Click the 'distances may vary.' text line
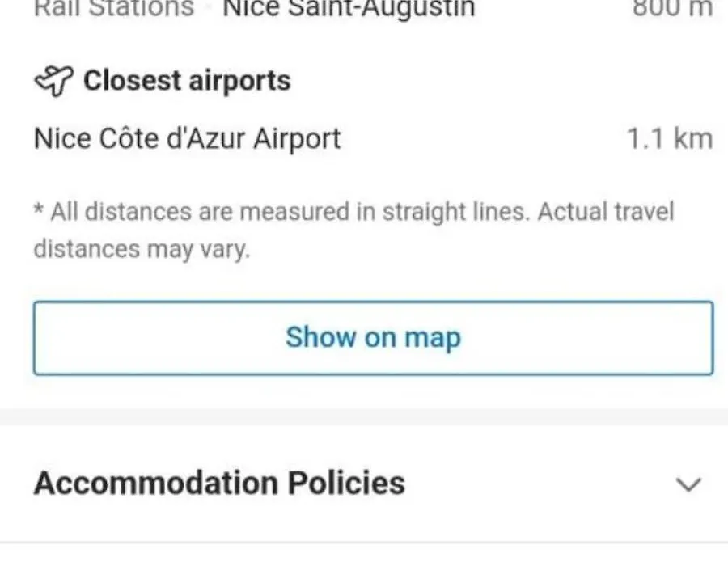This screenshot has width=728, height=566. [142, 249]
